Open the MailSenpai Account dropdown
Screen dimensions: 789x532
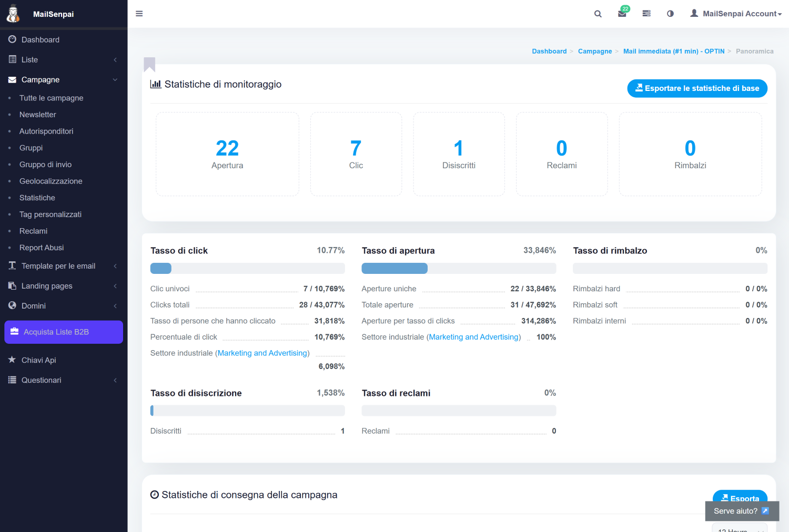point(736,14)
